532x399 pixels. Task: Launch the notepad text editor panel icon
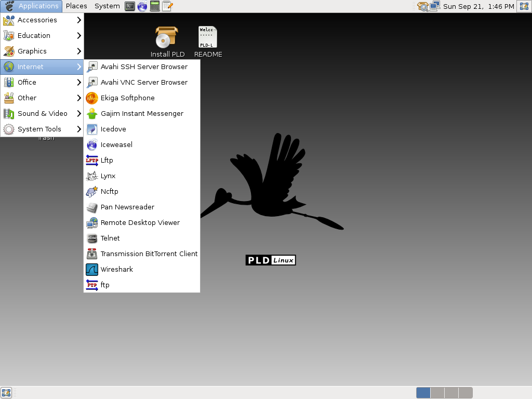point(167,6)
